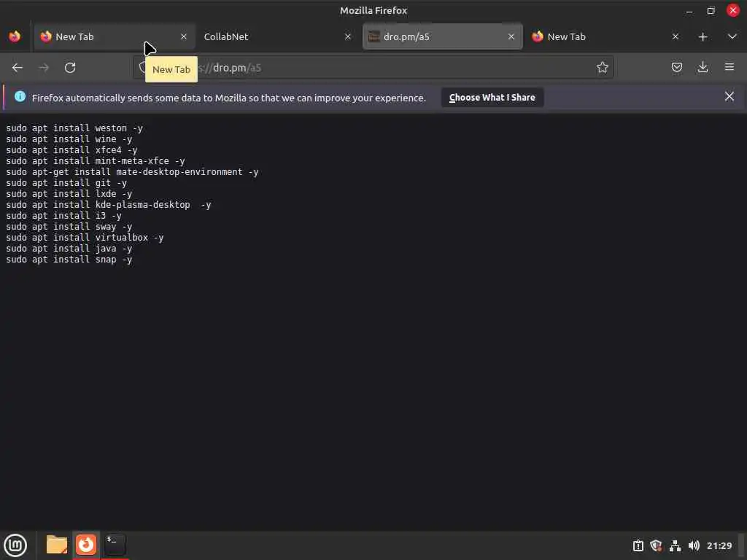Click the Choose What I Share button
This screenshot has height=560, width=747.
click(x=492, y=97)
